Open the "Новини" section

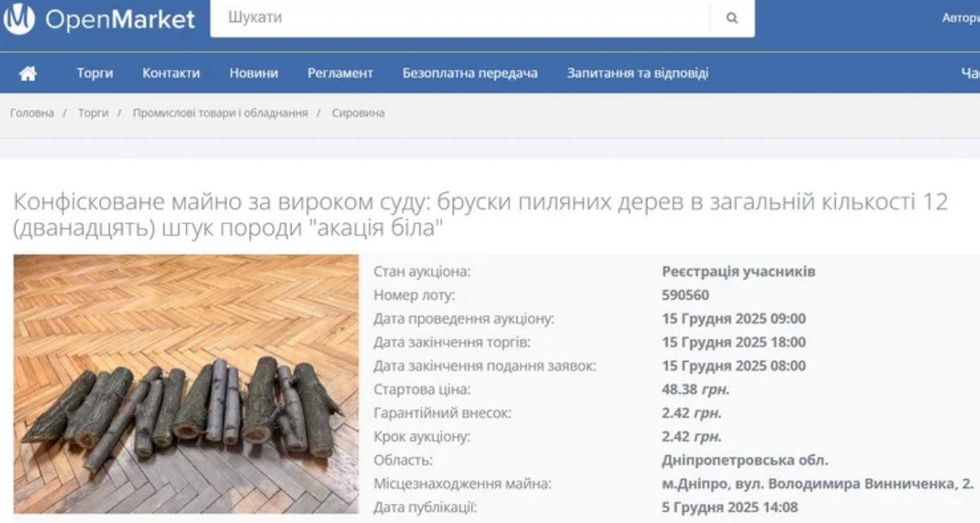253,72
